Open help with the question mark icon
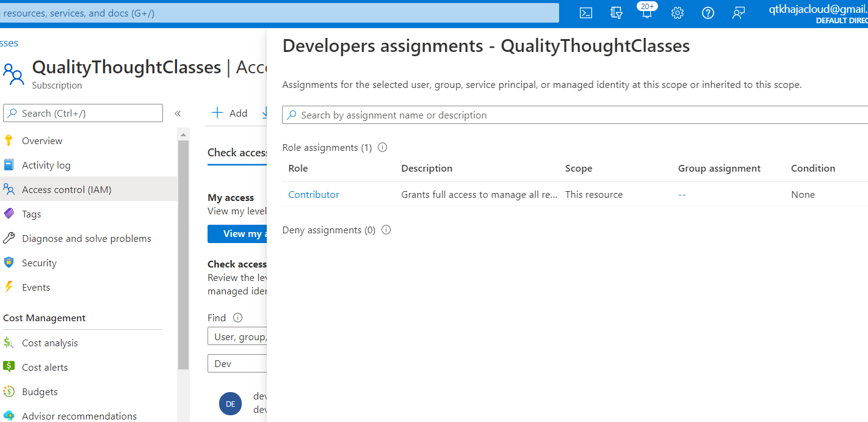The width and height of the screenshot is (868, 422). 707,12
